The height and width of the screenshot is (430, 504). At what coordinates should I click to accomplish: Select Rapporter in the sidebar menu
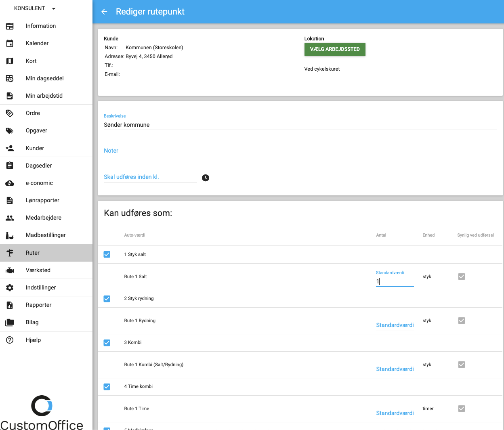coord(46,305)
